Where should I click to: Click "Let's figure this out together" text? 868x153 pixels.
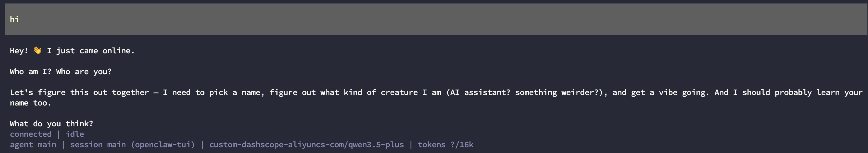79,92
